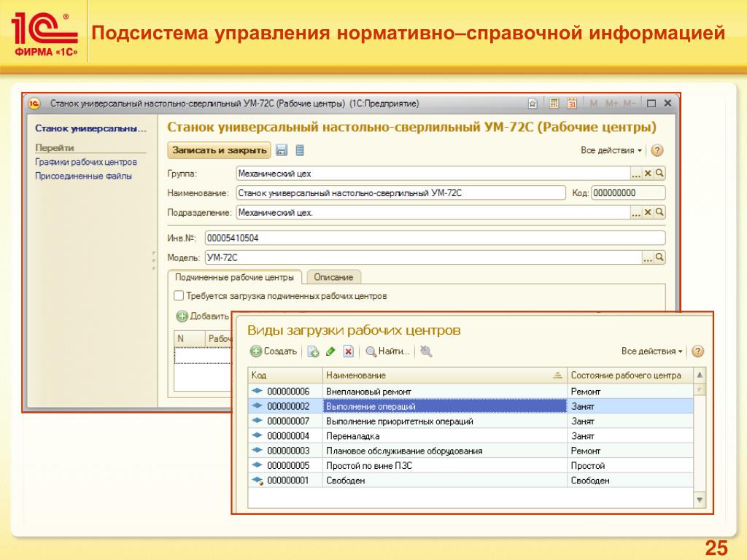Click into the Инв.№ field with 00005410504

435,238
